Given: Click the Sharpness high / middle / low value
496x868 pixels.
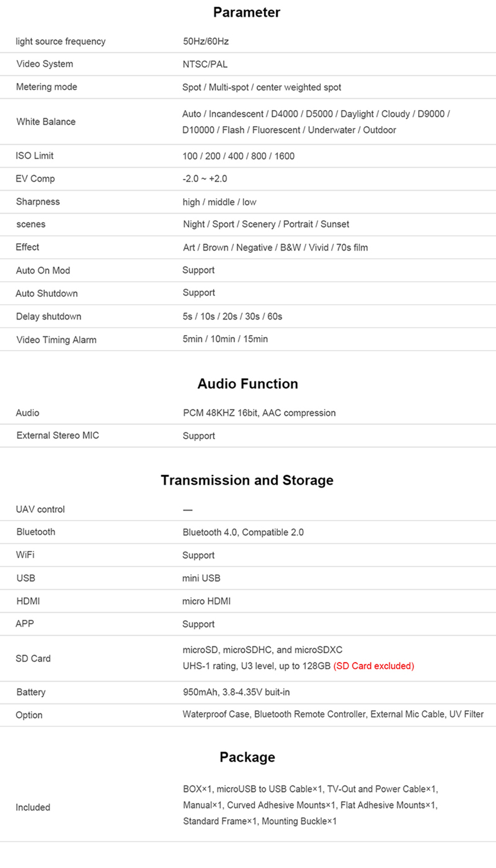Looking at the screenshot, I should pyautogui.click(x=220, y=202).
